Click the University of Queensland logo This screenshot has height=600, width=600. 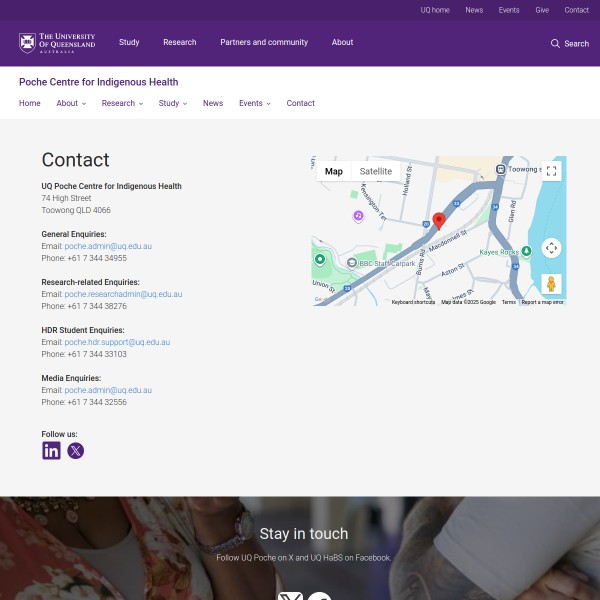[58, 43]
